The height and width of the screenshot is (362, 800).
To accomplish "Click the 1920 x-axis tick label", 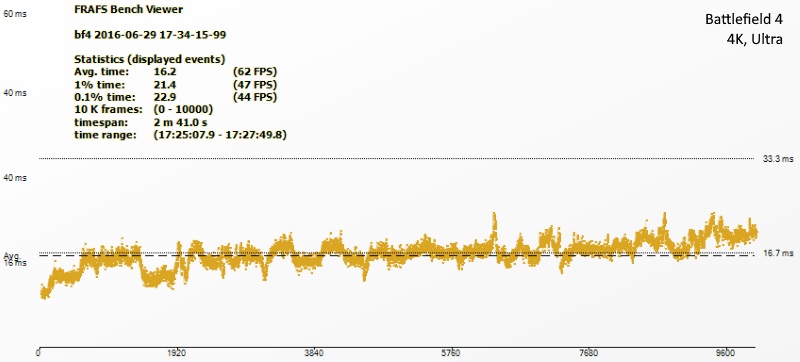I will 177,353.
